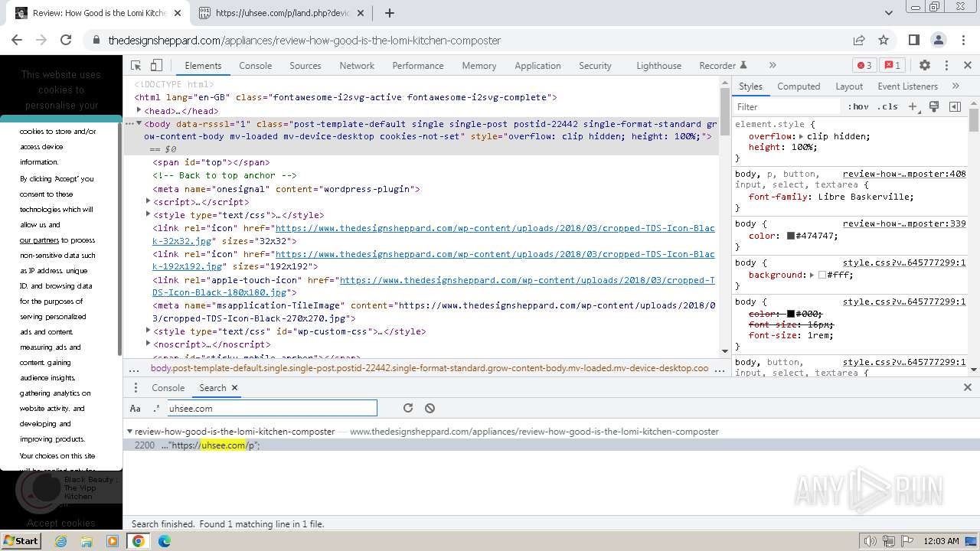Open the review-how-…mposter:408 source link

click(904, 174)
